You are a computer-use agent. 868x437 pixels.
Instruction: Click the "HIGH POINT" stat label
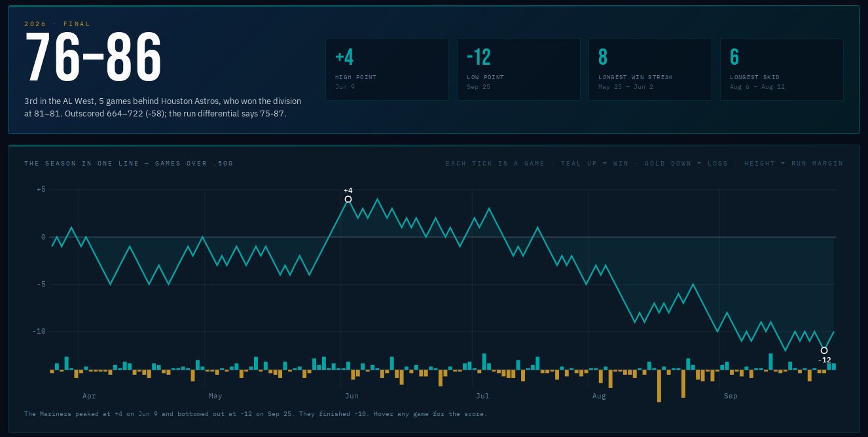(x=355, y=77)
